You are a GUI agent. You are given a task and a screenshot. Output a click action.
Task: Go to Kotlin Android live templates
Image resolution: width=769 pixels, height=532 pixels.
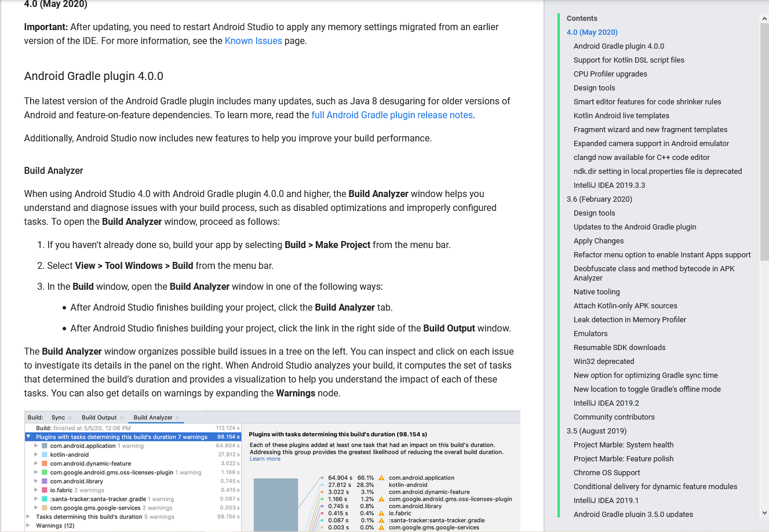[x=621, y=116]
